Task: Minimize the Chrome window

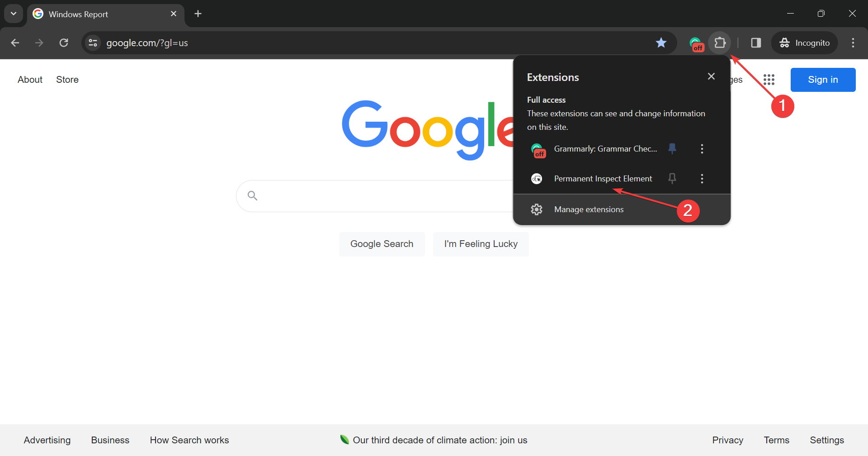Action: tap(790, 14)
